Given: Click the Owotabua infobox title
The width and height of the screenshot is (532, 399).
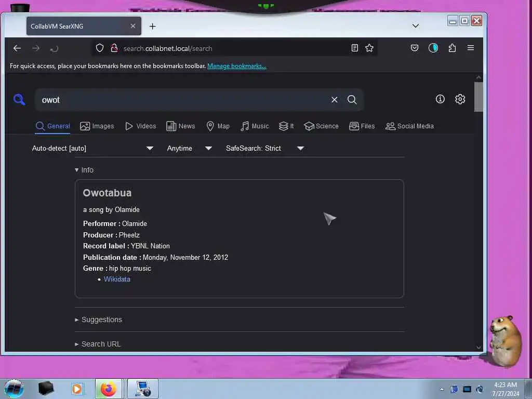Looking at the screenshot, I should 107,193.
